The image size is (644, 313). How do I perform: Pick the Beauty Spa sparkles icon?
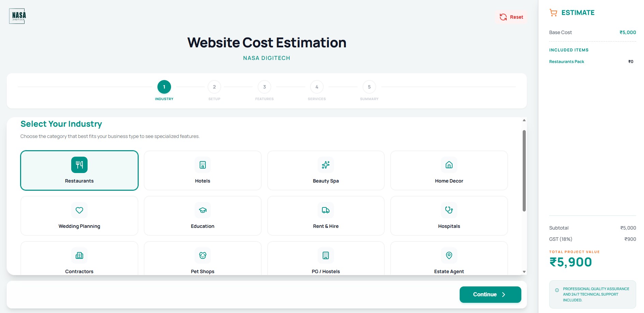[x=325, y=165]
